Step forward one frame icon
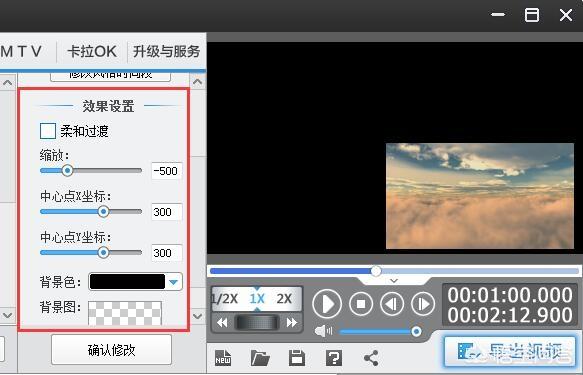The image size is (583, 375). click(x=423, y=304)
